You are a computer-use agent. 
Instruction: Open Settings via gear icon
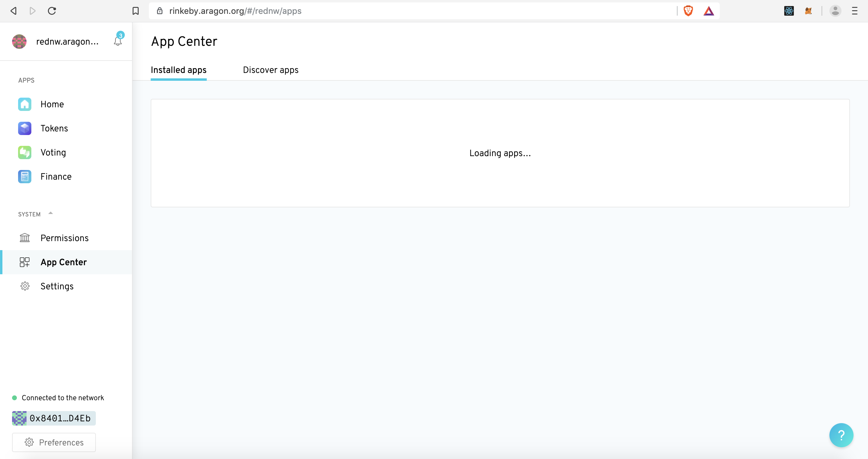[x=25, y=286]
